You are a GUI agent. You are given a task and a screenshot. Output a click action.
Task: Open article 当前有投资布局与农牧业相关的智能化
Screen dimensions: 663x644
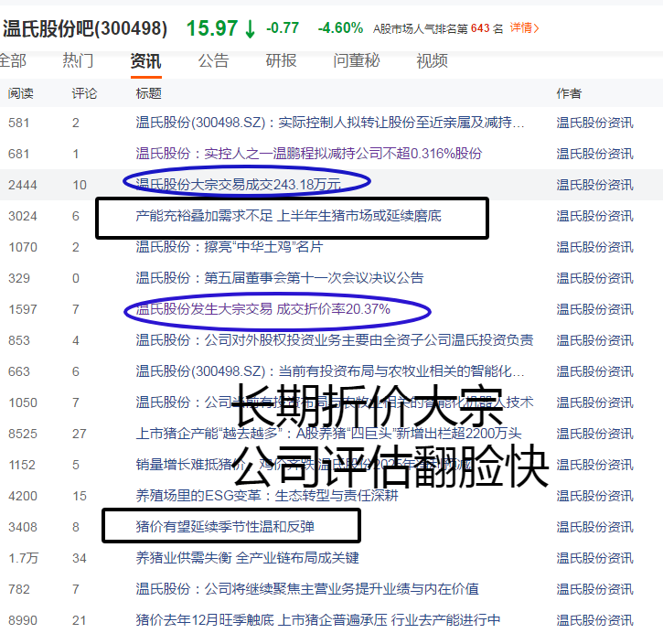(330, 371)
